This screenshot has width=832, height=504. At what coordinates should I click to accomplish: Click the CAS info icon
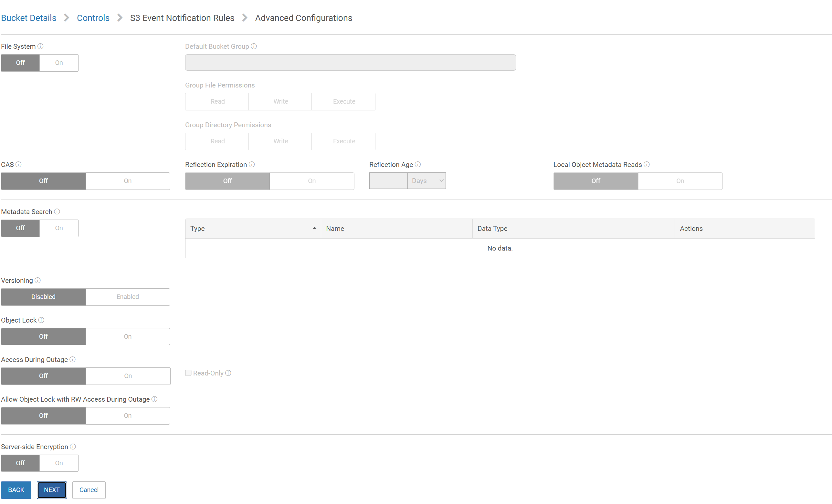tap(19, 165)
